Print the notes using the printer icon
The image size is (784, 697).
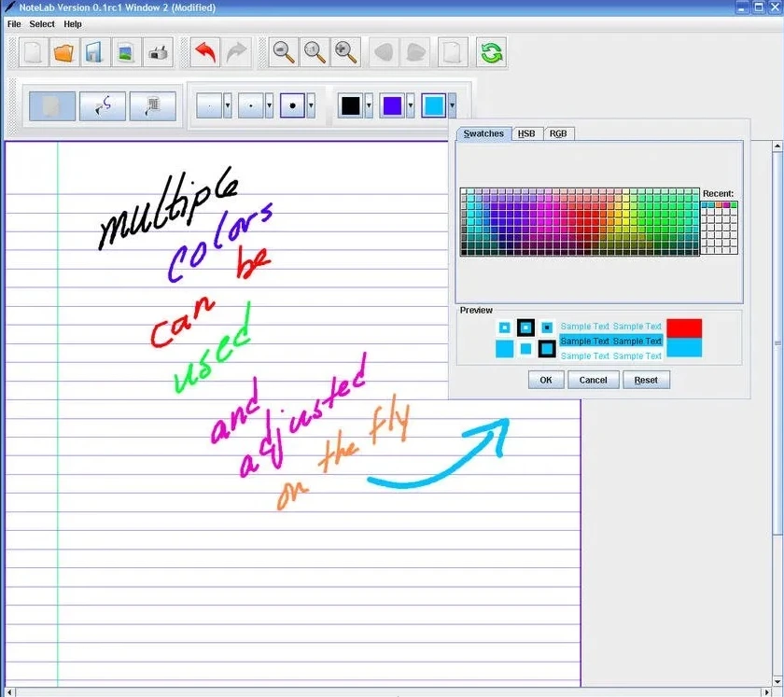[x=158, y=52]
